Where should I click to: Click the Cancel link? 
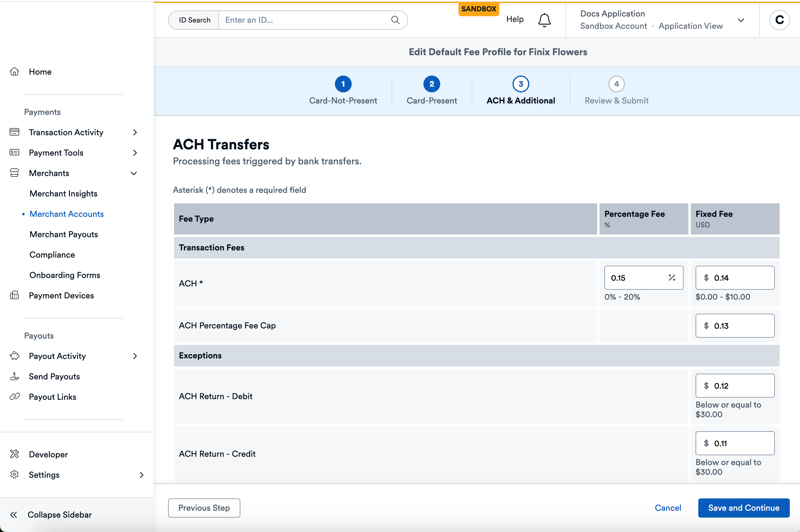click(x=668, y=508)
